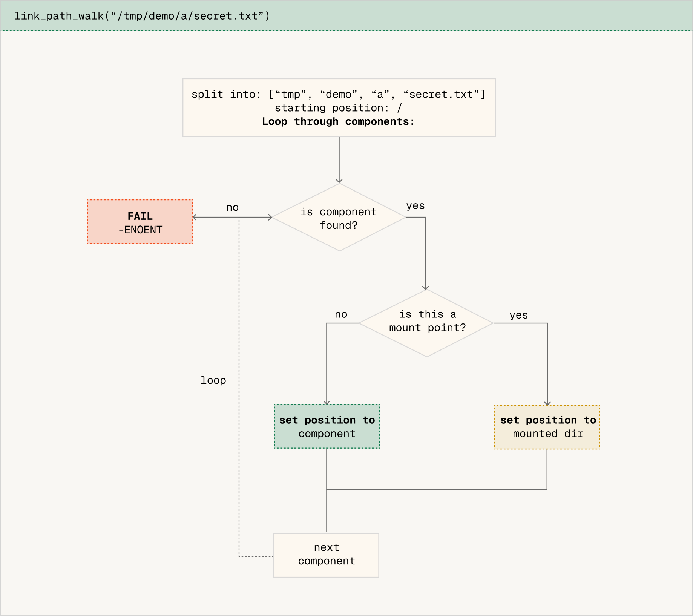Select the 'next component' box
The width and height of the screenshot is (693, 616).
click(326, 555)
